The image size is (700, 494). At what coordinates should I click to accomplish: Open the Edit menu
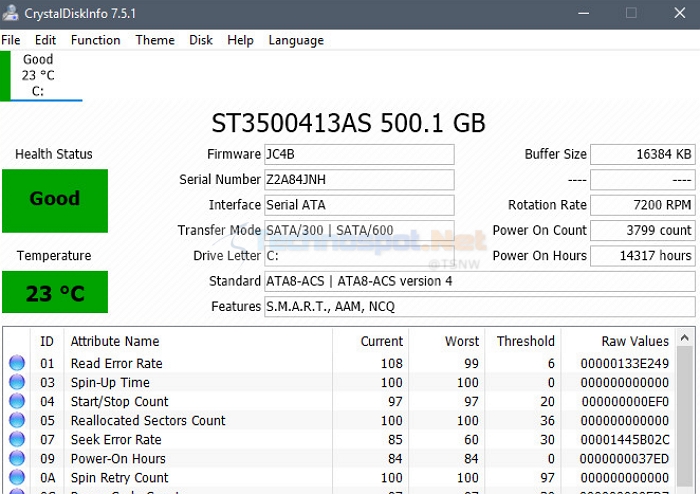(46, 40)
